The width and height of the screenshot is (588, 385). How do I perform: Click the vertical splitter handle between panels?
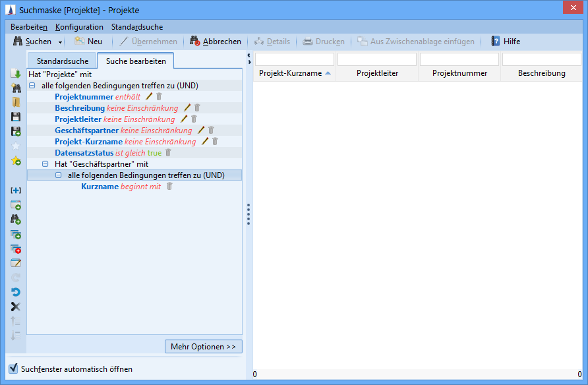point(248,214)
